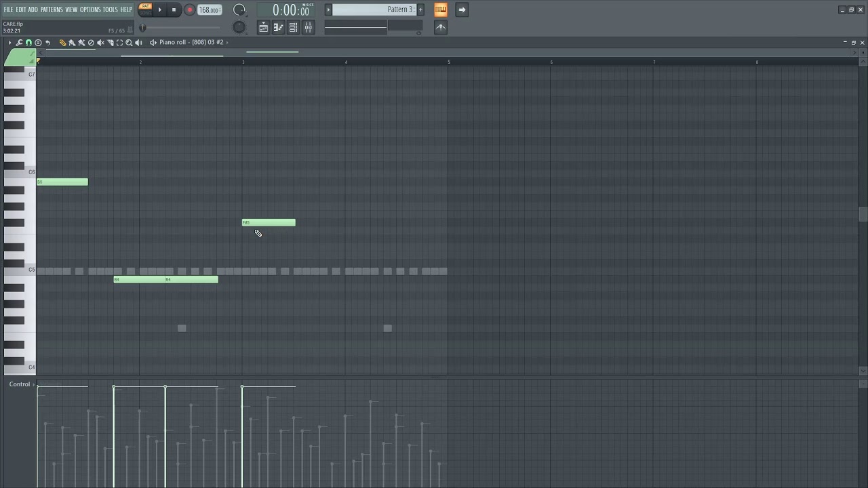The image size is (868, 488).
Task: Click the target channel speaker icon
Action: [x=153, y=43]
